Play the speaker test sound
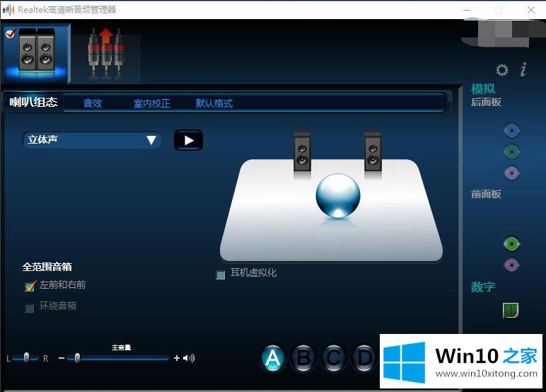Viewport: 546px width, 392px height. 188,140
